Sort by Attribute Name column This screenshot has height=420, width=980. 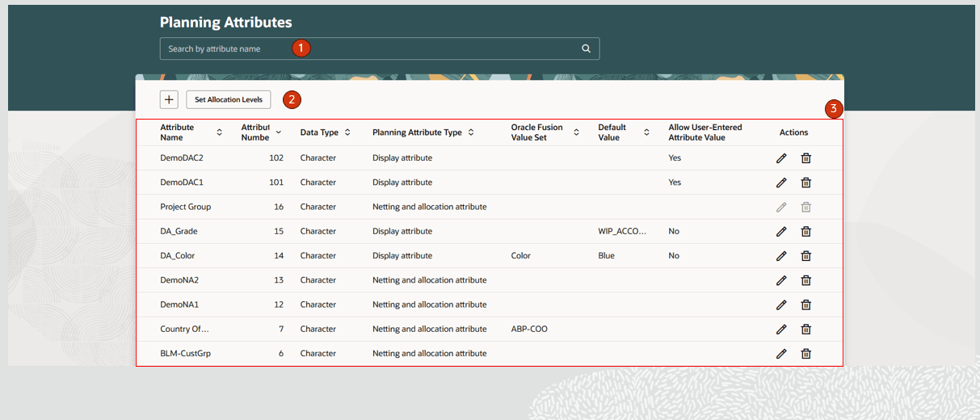pyautogui.click(x=219, y=132)
